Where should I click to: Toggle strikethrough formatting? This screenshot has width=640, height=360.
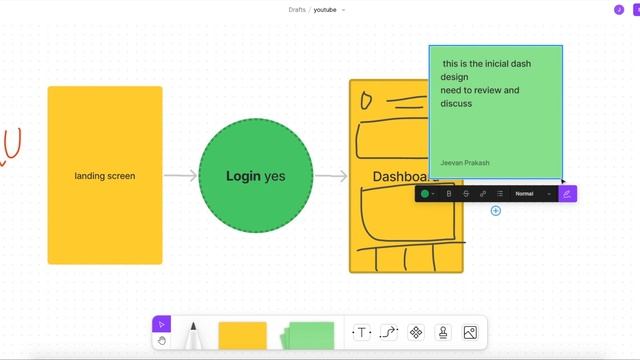tap(466, 194)
